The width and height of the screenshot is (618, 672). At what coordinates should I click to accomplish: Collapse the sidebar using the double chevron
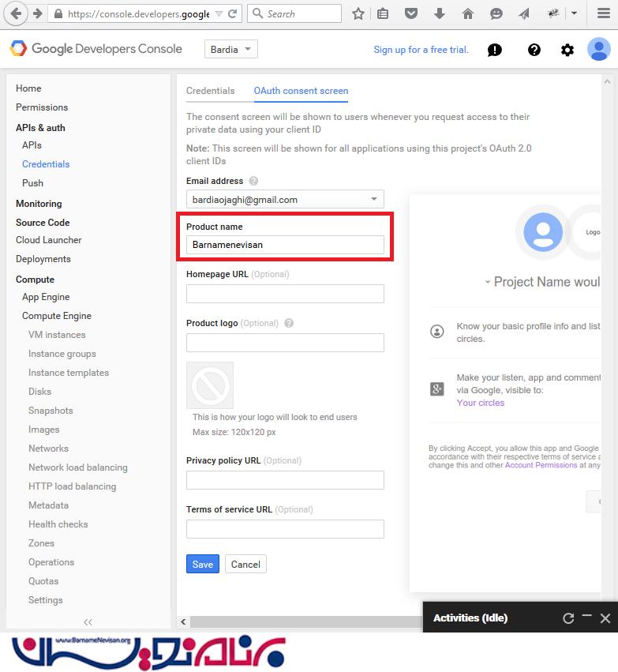88,622
